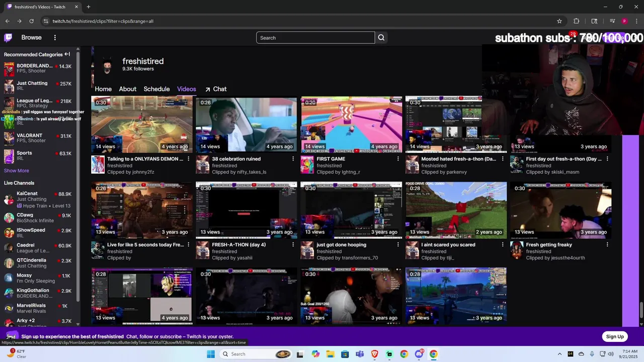Open options menu for 'FIRST GAME' clip
The width and height of the screenshot is (644, 362).
coord(398,159)
